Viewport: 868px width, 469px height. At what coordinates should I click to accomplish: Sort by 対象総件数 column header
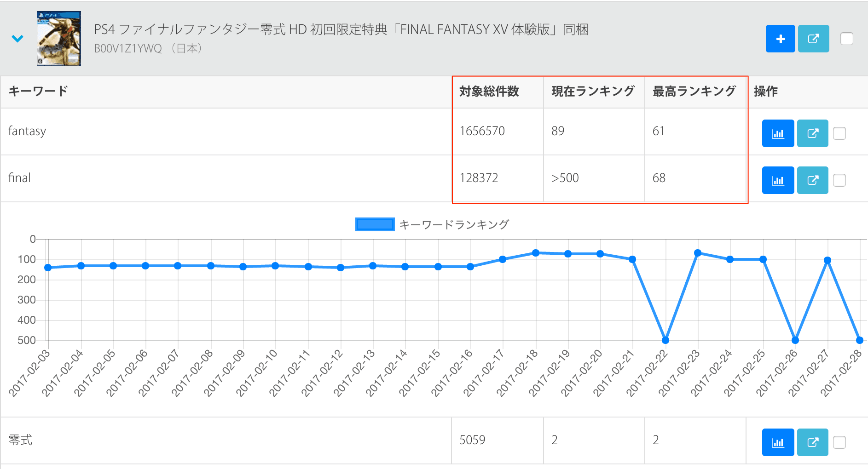pos(489,92)
